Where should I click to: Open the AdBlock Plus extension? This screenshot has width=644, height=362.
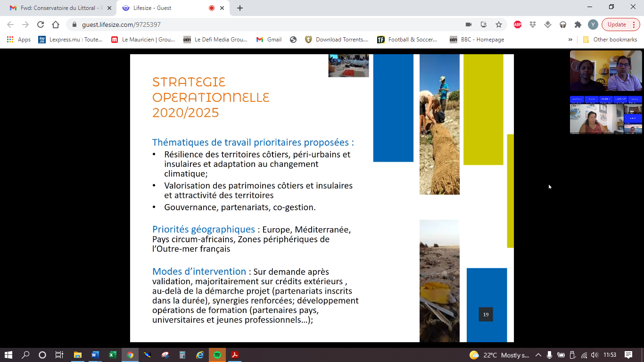click(x=518, y=25)
